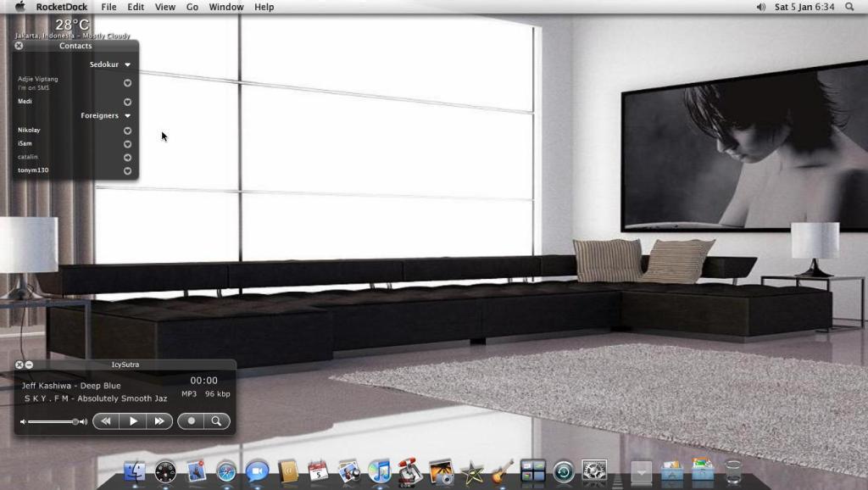
Task: Play the IcySutra stream
Action: pyautogui.click(x=133, y=421)
